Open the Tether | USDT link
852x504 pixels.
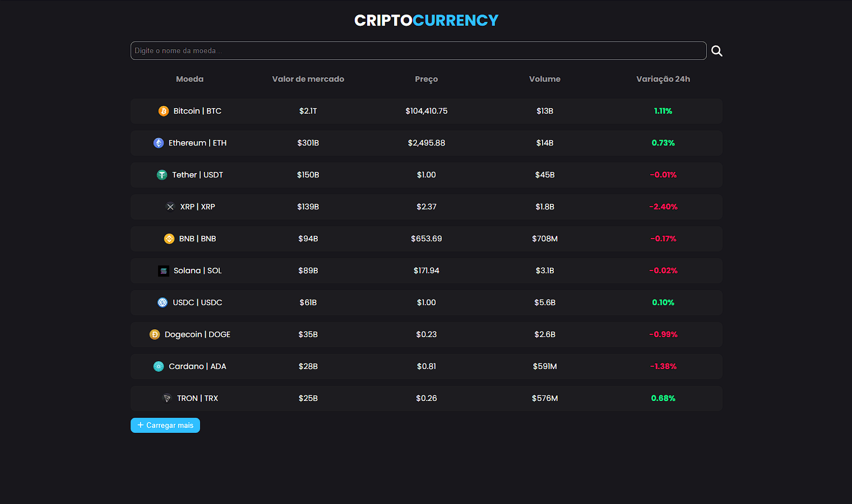pyautogui.click(x=197, y=175)
